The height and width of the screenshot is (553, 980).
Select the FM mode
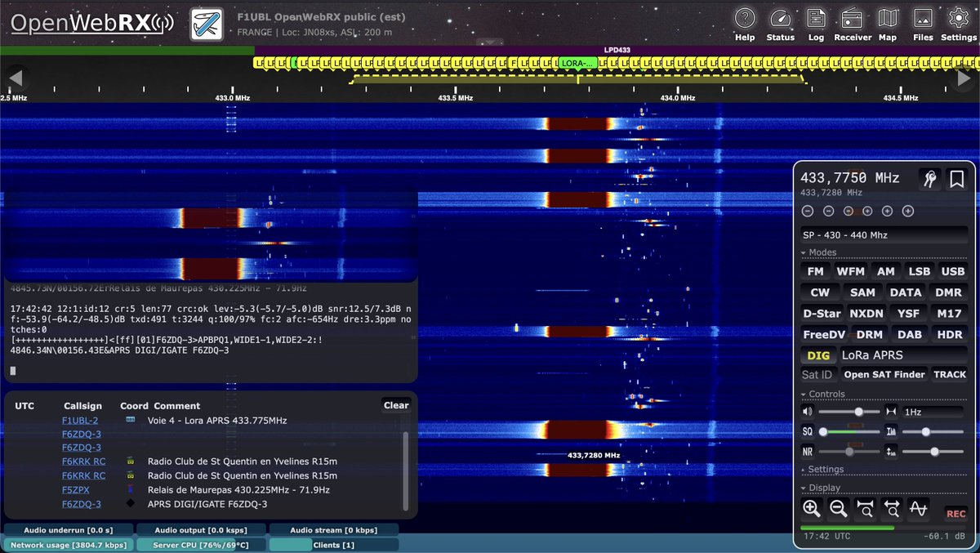point(815,271)
